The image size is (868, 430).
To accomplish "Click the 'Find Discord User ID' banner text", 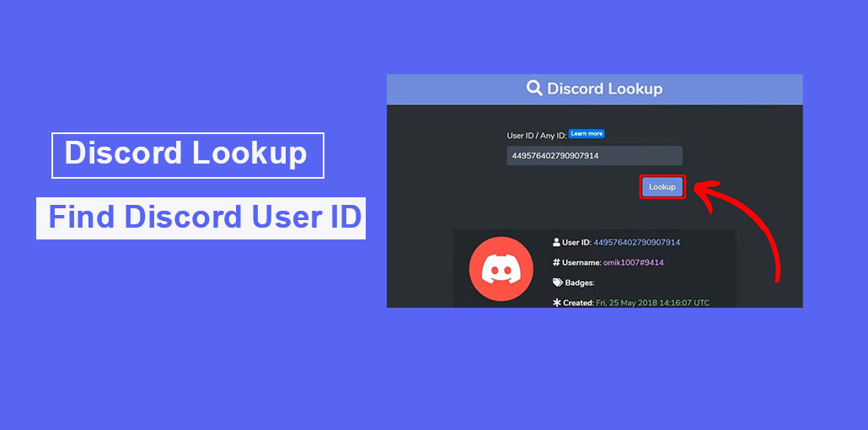I will tap(205, 218).
